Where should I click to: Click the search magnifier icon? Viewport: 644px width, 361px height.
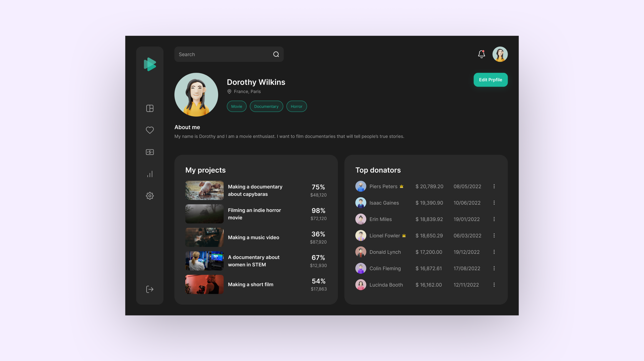pos(276,54)
